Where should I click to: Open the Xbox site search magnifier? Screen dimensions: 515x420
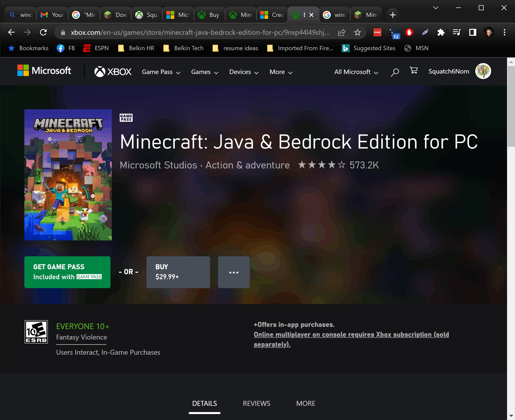tap(395, 72)
